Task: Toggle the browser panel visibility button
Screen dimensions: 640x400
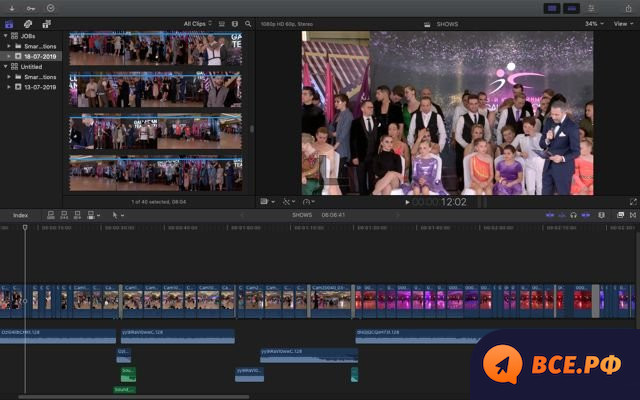Action: [551, 8]
